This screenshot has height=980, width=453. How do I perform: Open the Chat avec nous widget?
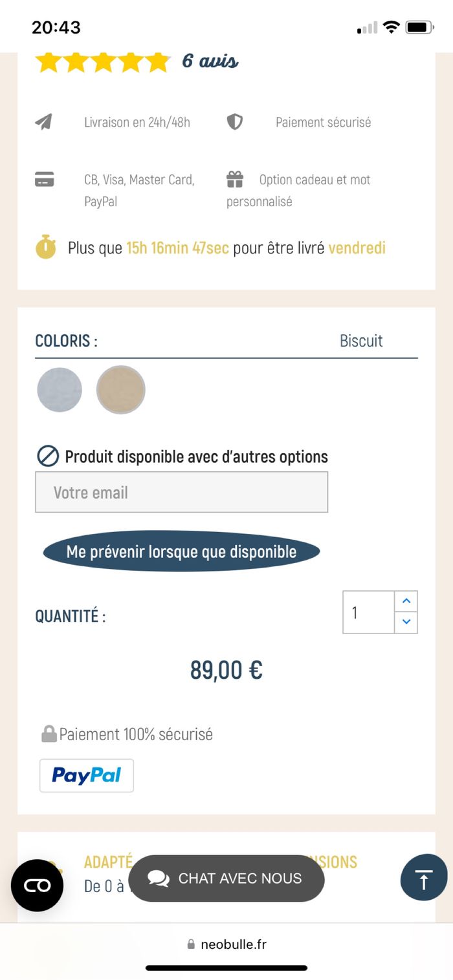tap(226, 879)
